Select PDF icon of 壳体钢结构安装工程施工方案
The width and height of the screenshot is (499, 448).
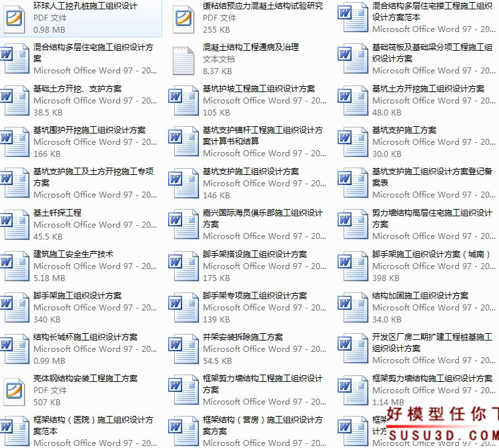tap(14, 391)
